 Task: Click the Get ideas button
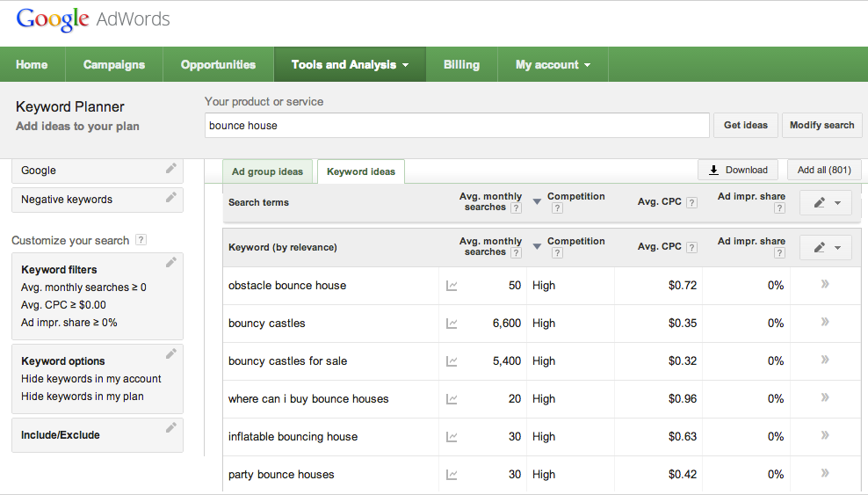tap(745, 126)
